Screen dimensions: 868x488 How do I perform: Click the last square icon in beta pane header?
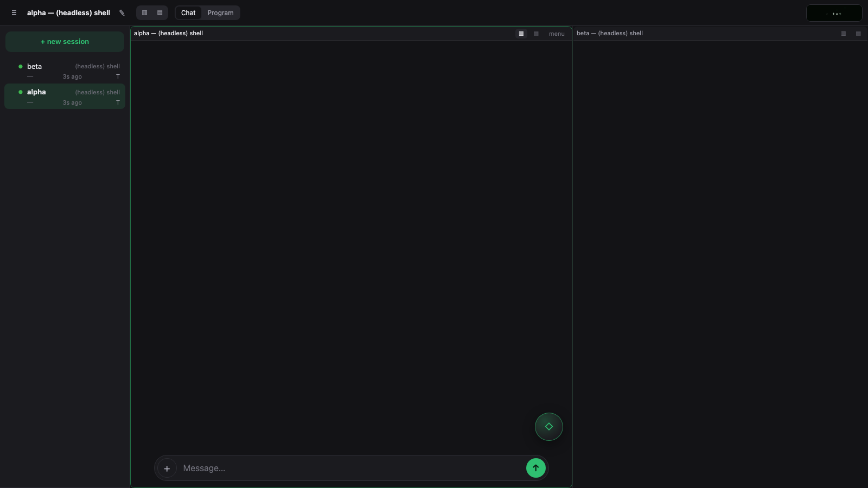(x=858, y=34)
